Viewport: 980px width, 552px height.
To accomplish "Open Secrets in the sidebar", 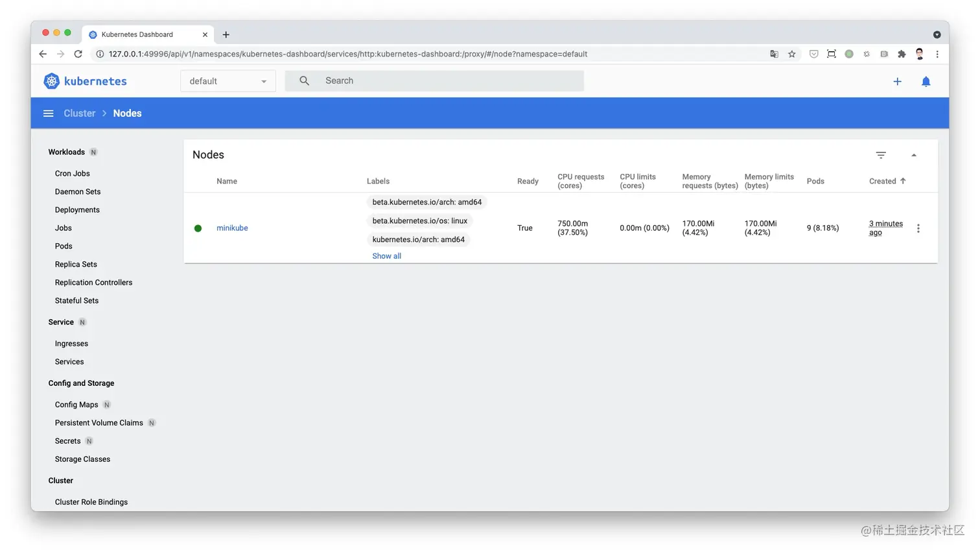I will [x=67, y=440].
